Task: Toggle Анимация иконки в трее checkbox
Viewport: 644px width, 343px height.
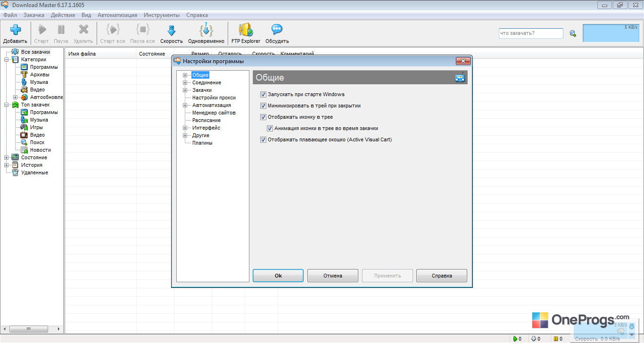Action: point(270,128)
